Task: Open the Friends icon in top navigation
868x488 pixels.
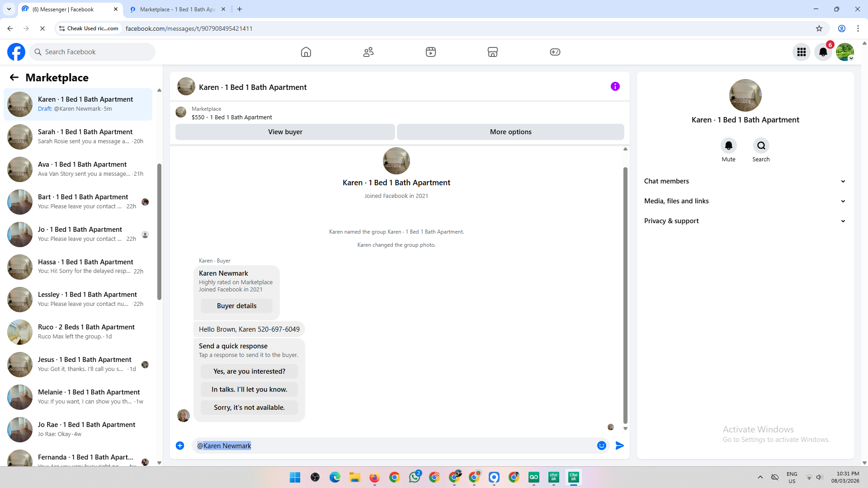Action: coord(368,52)
